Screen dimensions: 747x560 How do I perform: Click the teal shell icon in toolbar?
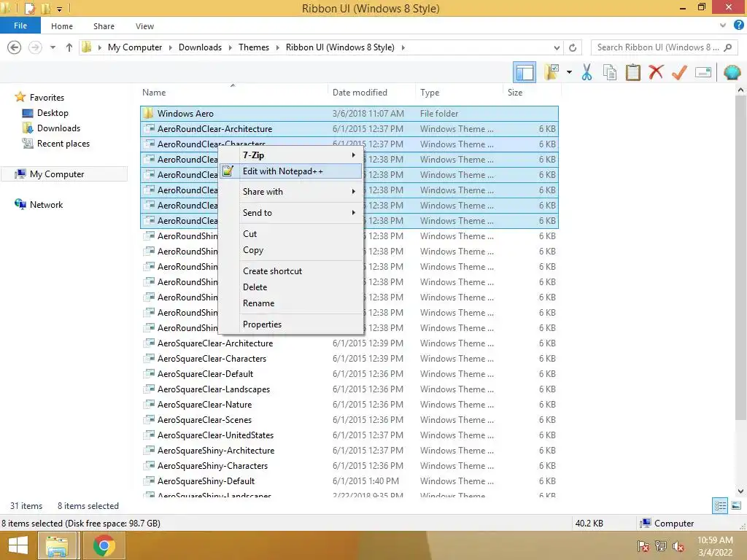[732, 72]
